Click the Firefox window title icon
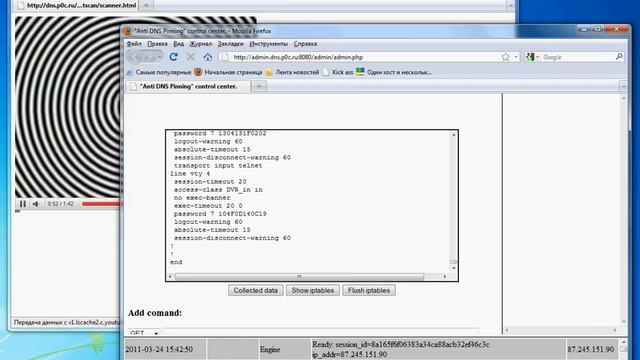The image size is (640, 360). pyautogui.click(x=127, y=31)
